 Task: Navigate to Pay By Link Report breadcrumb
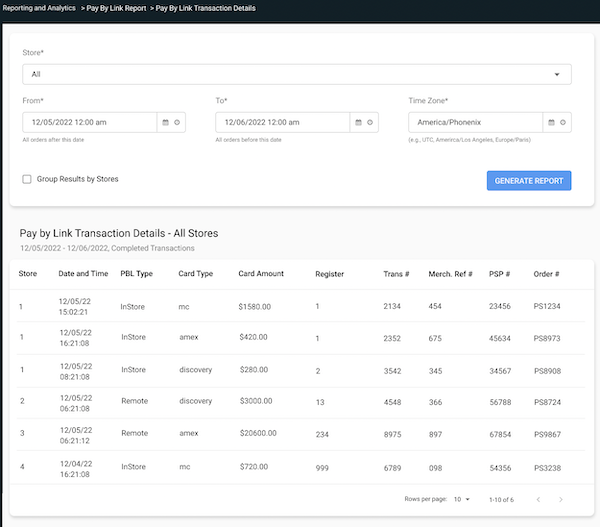116,8
